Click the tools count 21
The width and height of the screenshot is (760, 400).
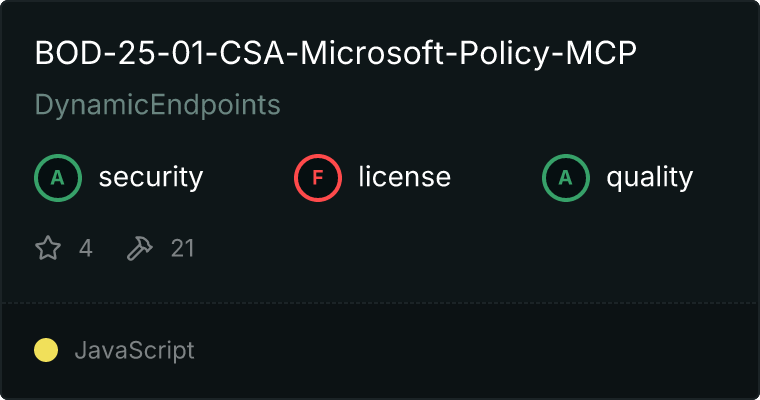(x=182, y=248)
